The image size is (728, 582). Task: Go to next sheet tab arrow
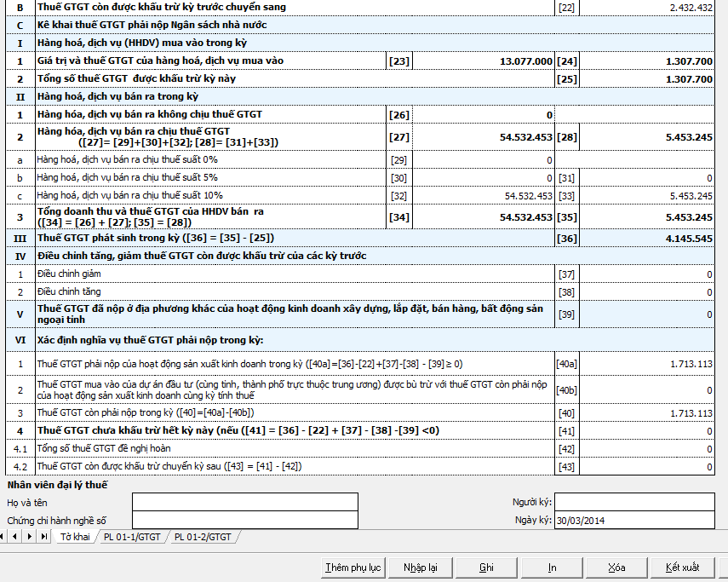[x=29, y=537]
